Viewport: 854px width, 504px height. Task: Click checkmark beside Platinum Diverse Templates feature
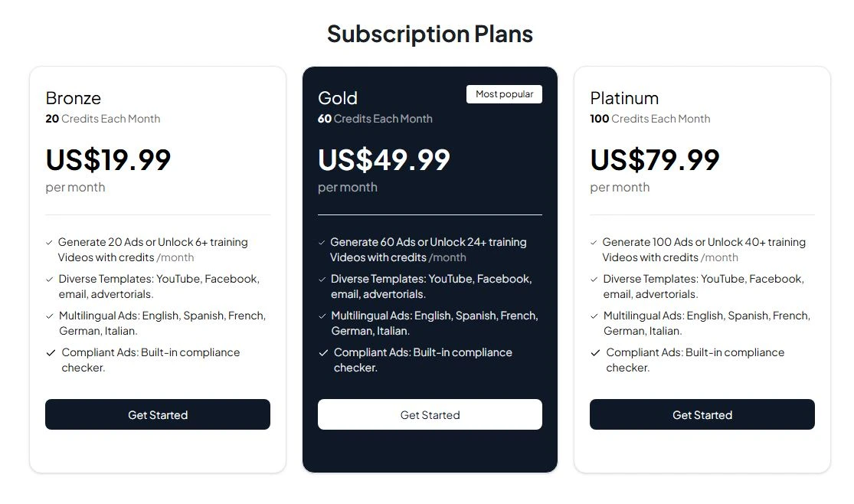pos(594,280)
